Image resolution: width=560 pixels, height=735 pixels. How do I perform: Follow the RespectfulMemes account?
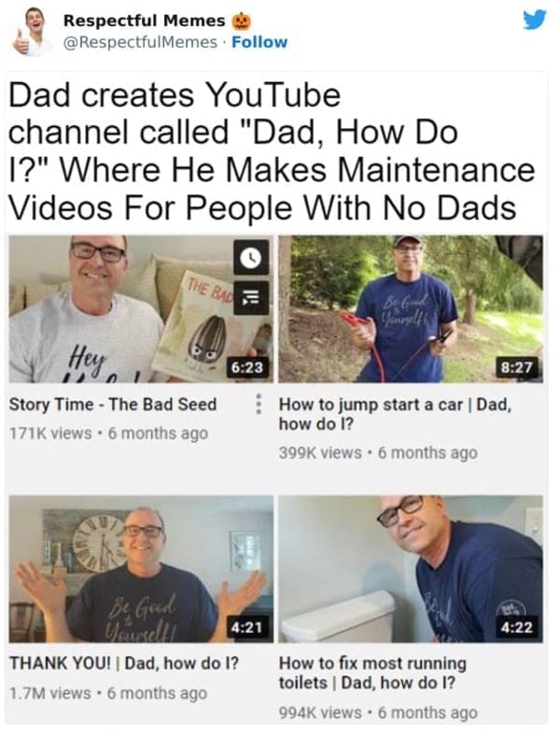click(259, 42)
